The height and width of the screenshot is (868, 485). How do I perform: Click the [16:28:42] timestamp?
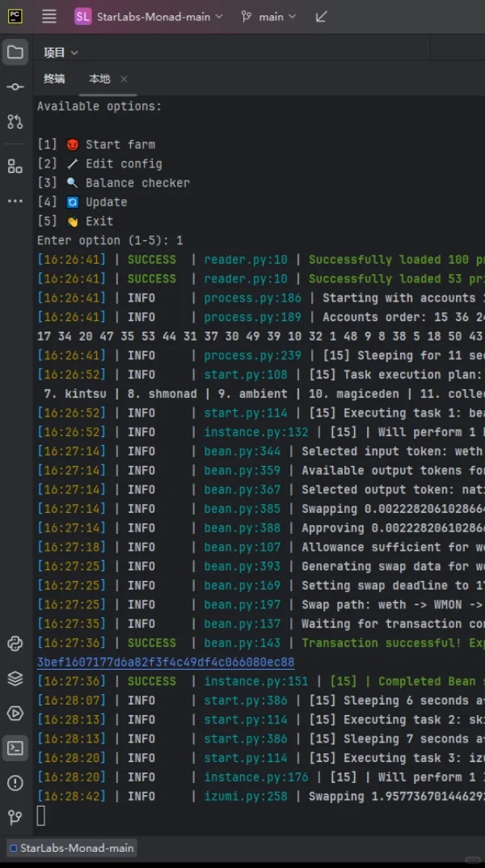[71, 797]
